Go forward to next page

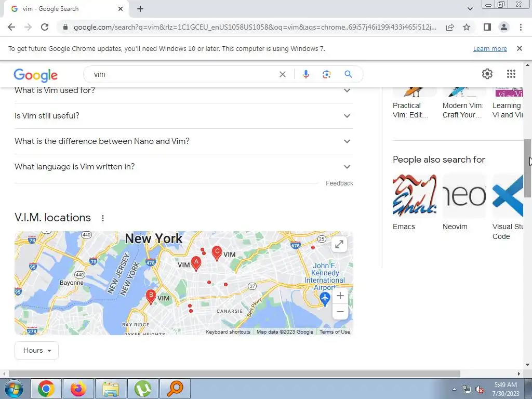pyautogui.click(x=28, y=27)
